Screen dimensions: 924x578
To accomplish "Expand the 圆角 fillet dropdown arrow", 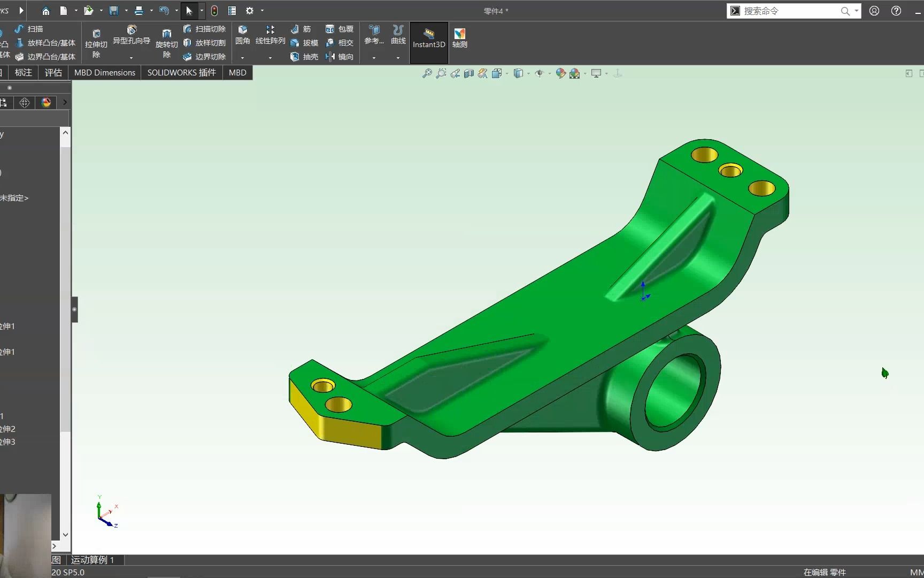I will [x=242, y=58].
